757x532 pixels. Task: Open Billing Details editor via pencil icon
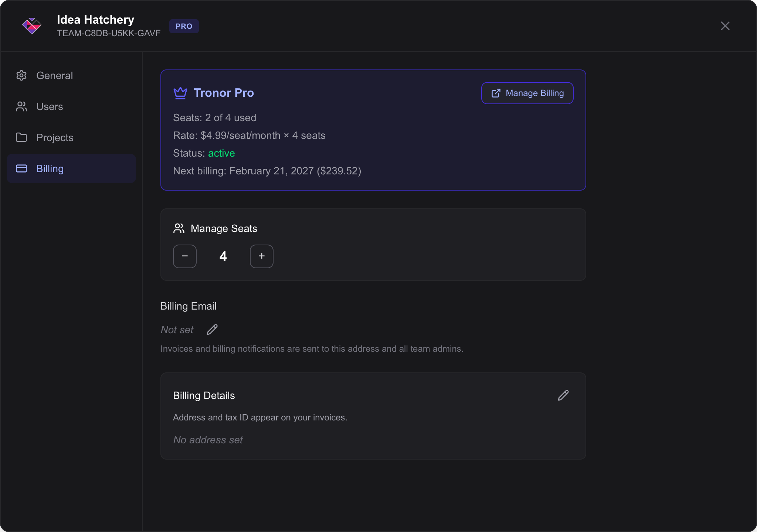point(563,395)
